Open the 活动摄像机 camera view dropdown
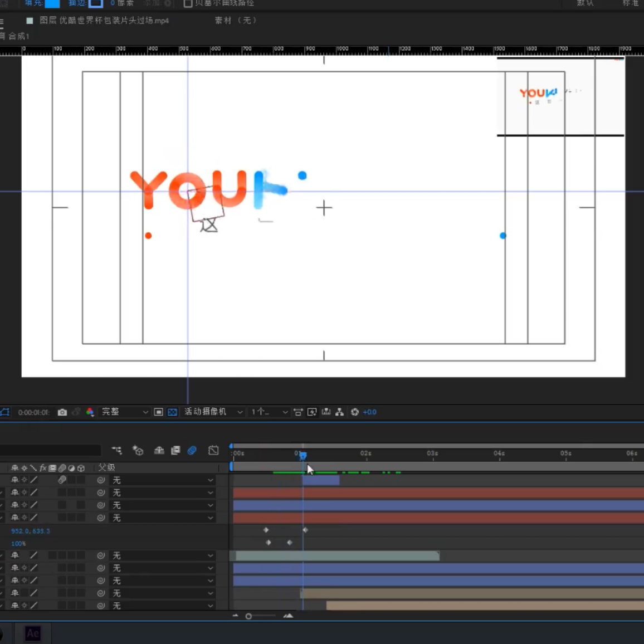 [x=213, y=412]
